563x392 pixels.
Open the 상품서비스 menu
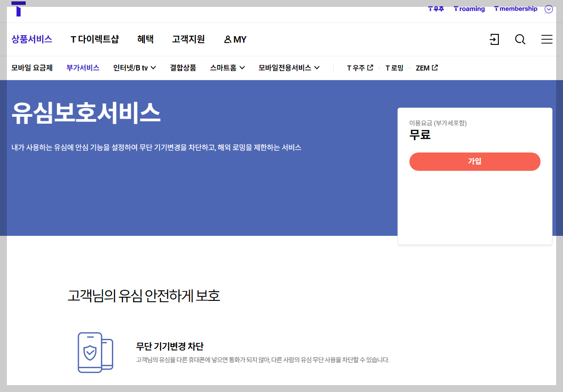[32, 39]
